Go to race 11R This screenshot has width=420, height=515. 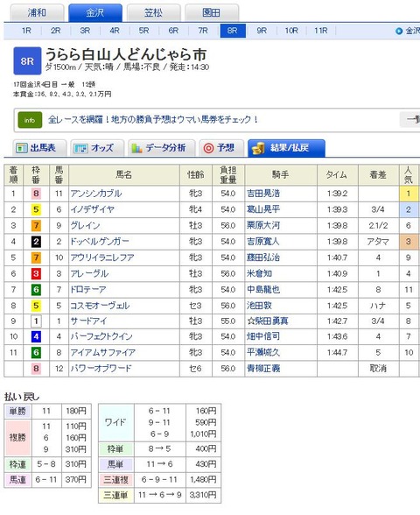(x=321, y=31)
